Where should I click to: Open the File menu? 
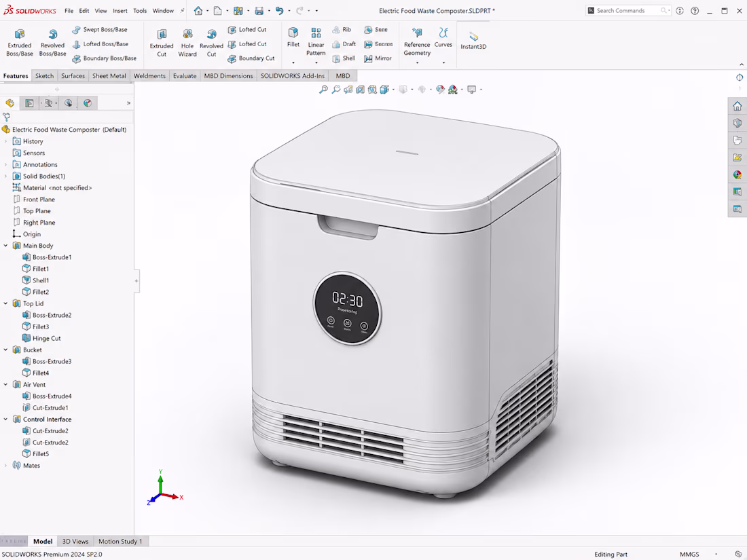[69, 10]
